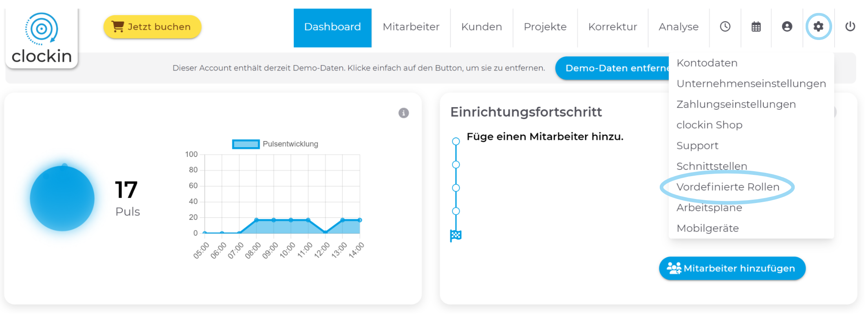This screenshot has height=320, width=868.
Task: Select Kontodaten from settings menu
Action: (707, 63)
